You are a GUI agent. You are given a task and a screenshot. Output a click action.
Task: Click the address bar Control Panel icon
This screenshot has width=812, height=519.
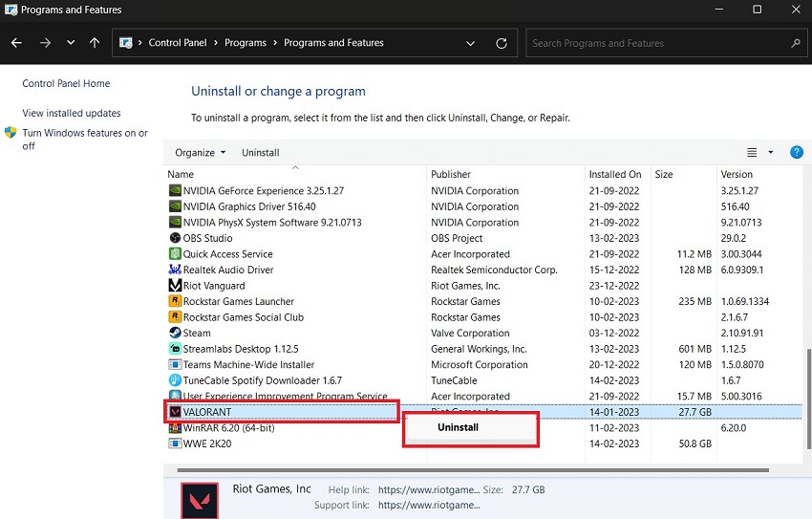click(126, 43)
